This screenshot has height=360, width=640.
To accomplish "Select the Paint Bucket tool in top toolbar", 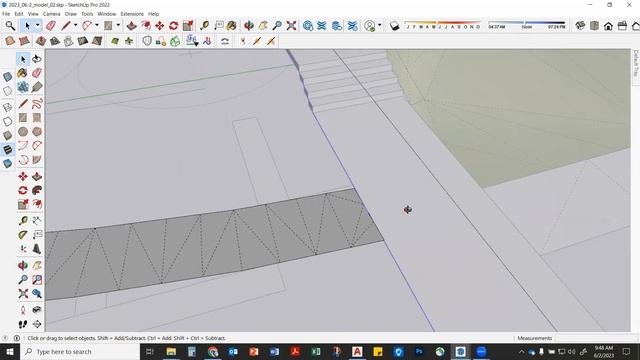I will [231, 26].
